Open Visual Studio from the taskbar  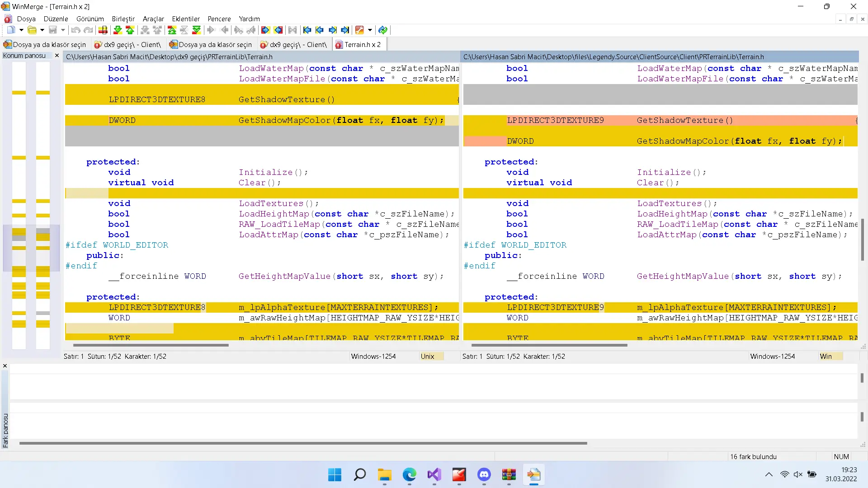click(x=434, y=475)
